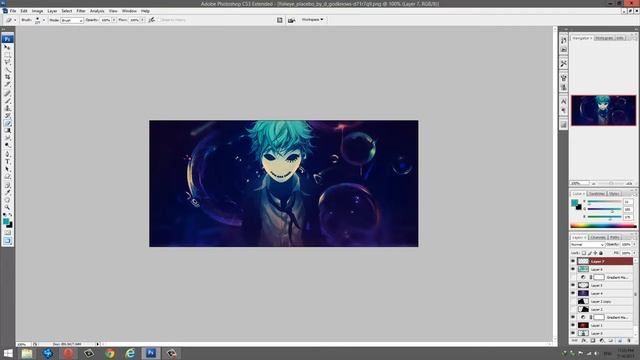Select the Rectangular Marquee tool
The height and width of the screenshot is (360, 640).
pos(7,55)
